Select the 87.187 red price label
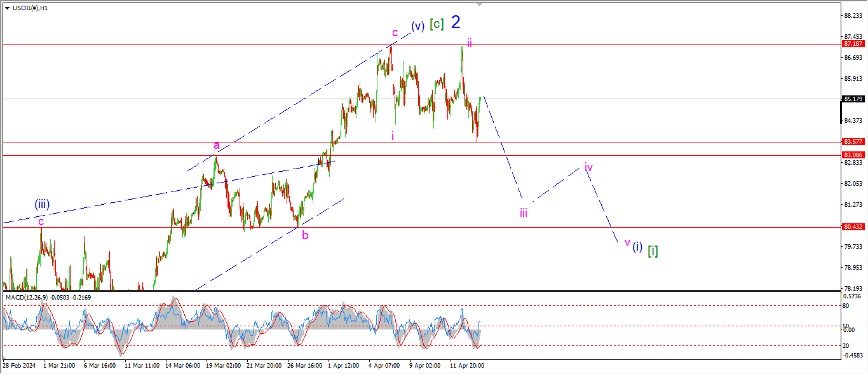The image size is (868, 374). 852,44
